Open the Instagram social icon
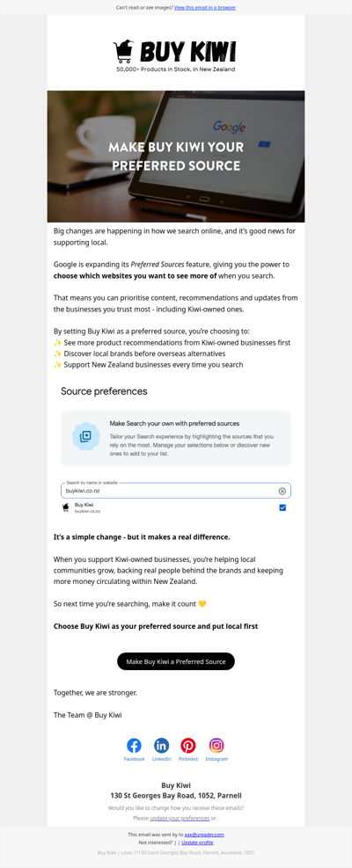This screenshot has height=868, width=352. tap(216, 745)
